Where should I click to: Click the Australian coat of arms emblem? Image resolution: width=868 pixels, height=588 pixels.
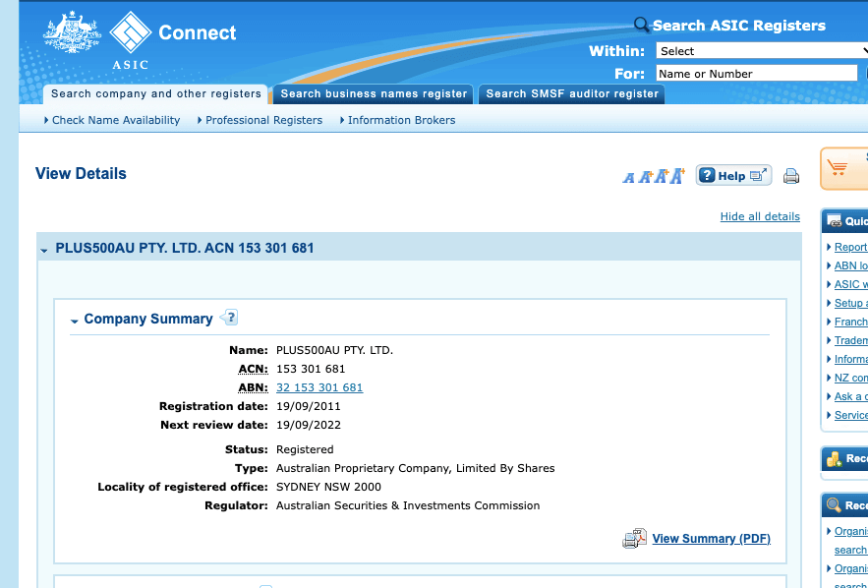pos(72,32)
